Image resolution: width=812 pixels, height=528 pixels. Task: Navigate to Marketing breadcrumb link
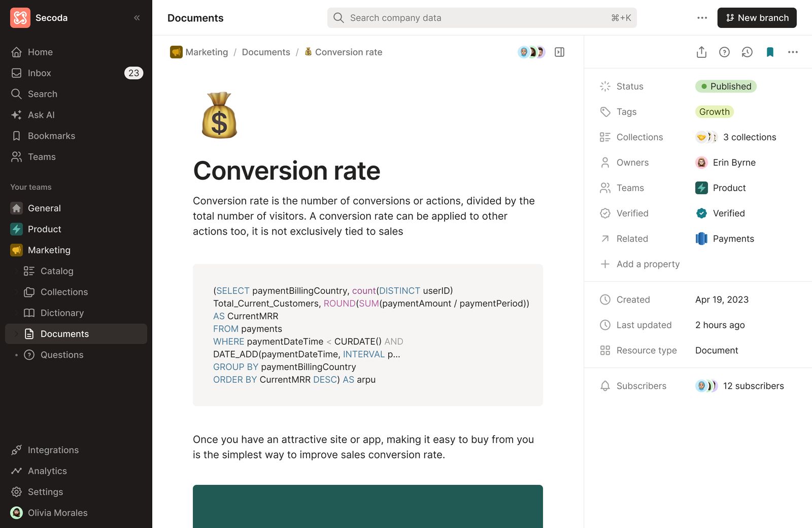(207, 52)
